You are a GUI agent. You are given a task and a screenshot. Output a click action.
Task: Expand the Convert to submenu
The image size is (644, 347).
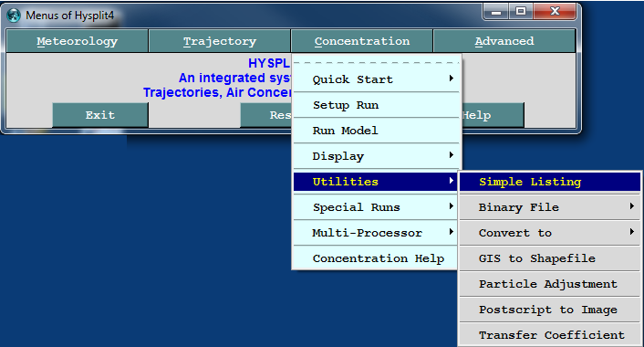(549, 233)
